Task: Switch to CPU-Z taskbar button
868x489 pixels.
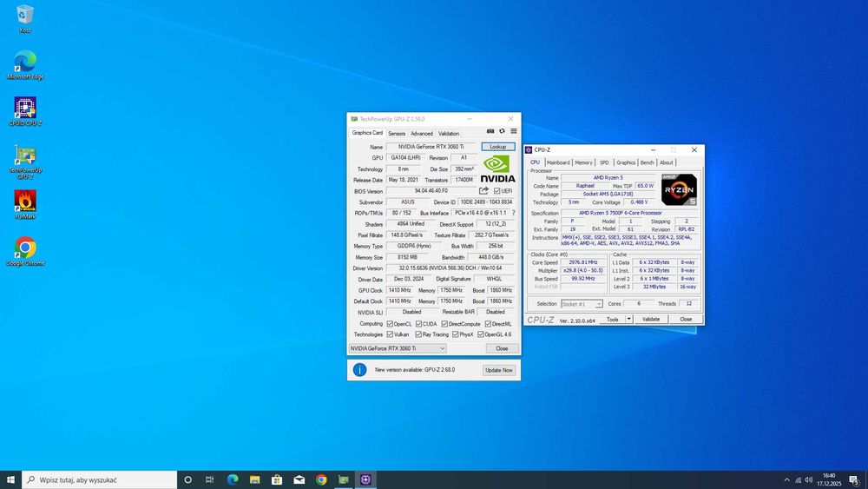Action: tap(365, 479)
